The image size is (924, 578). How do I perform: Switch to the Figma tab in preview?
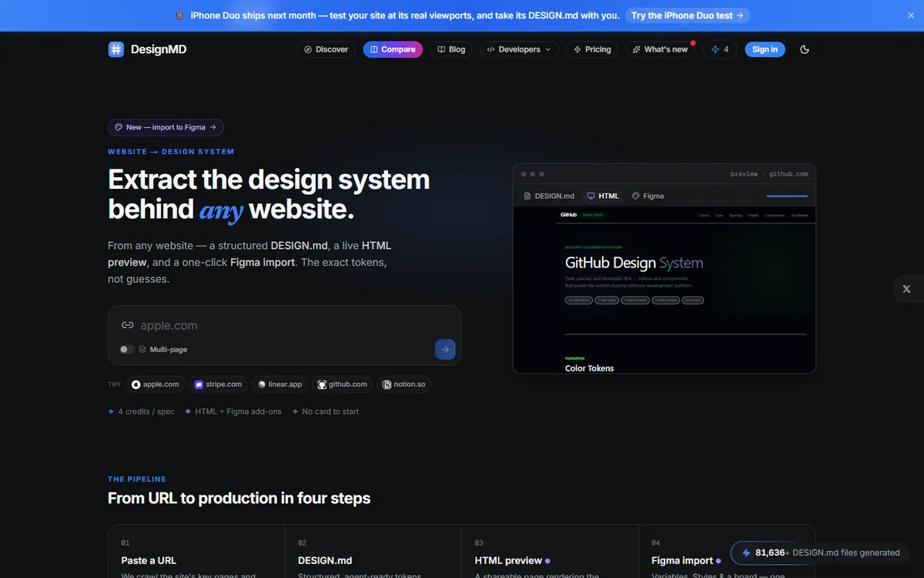pyautogui.click(x=648, y=196)
